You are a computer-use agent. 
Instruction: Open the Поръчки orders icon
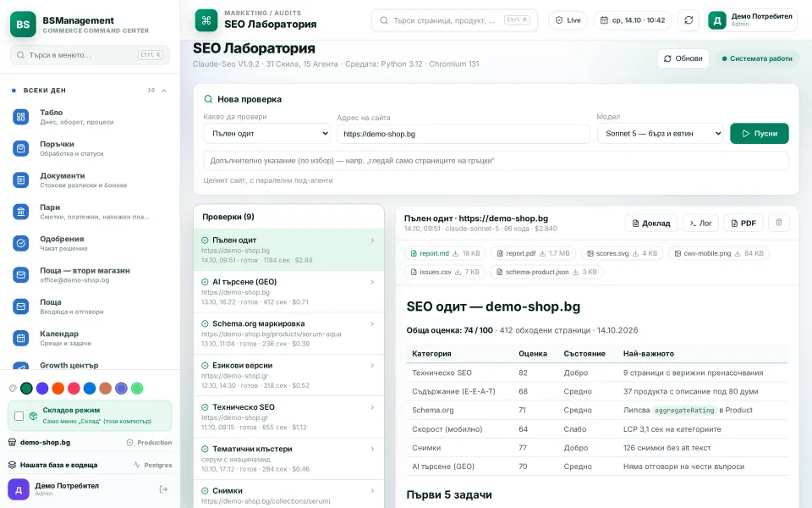coord(20,149)
